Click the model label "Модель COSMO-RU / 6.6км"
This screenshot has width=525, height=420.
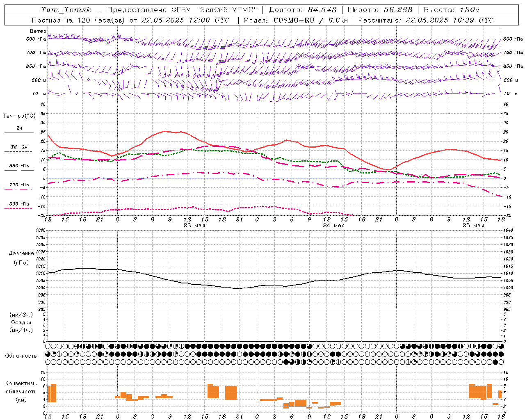point(295,20)
